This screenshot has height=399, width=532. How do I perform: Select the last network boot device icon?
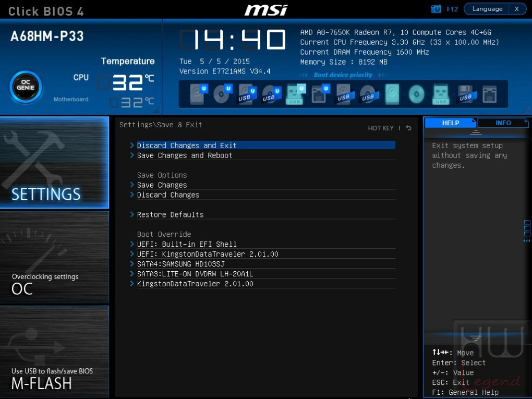pos(490,94)
